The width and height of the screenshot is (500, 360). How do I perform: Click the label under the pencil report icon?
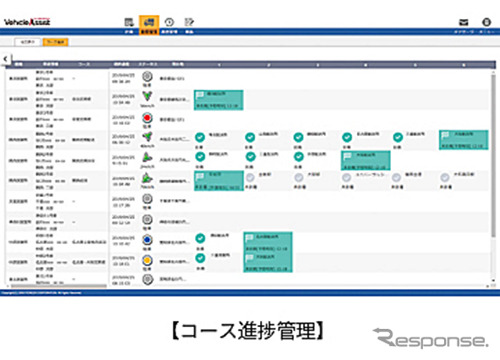coord(189,32)
